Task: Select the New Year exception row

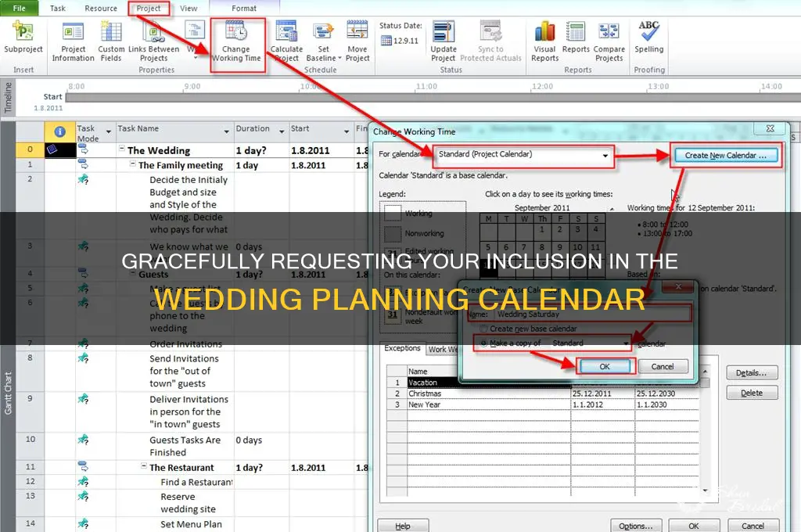Action: pos(543,404)
